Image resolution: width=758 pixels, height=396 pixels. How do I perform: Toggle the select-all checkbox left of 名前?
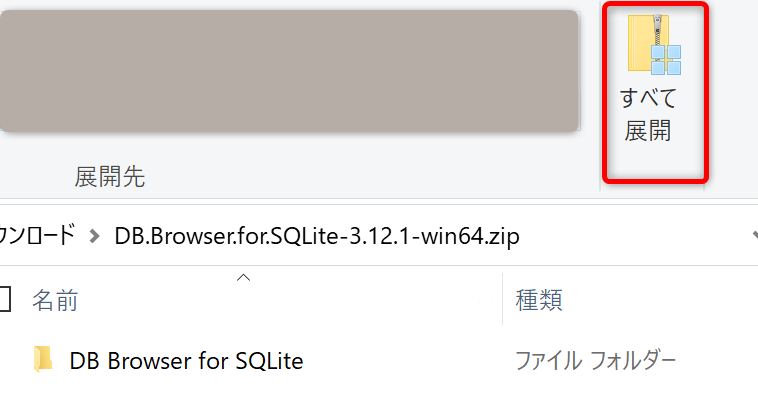pyautogui.click(x=4, y=299)
